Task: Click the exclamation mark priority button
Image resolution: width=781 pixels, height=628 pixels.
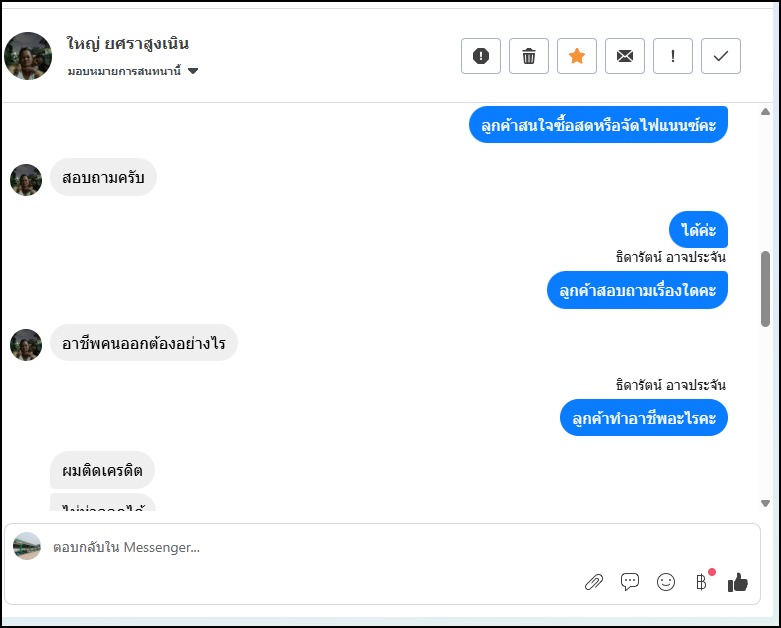Action: click(673, 56)
